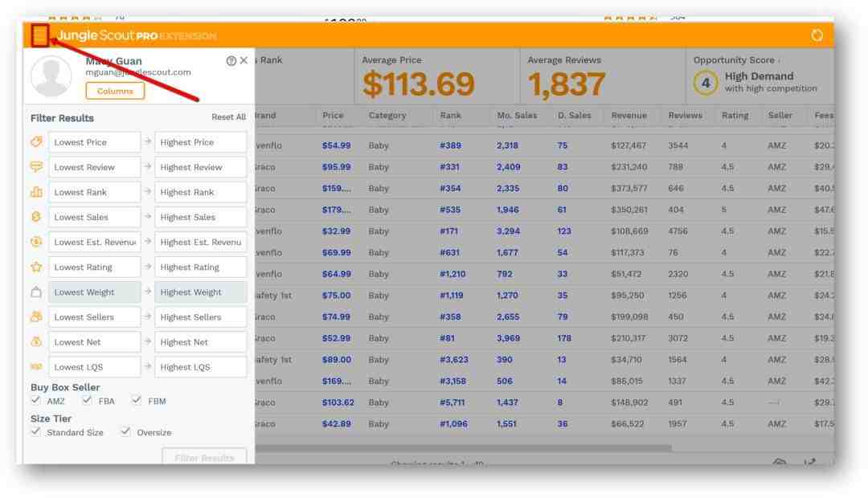Sort table by Category column header
Viewport: 868px width, 498px height.
pos(387,116)
